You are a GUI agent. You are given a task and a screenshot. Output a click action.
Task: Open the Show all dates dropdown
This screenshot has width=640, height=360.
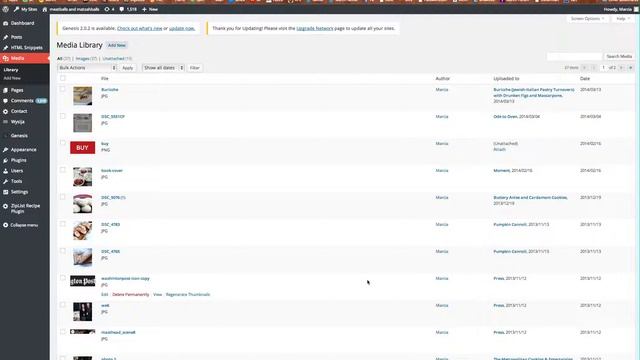pyautogui.click(x=163, y=68)
